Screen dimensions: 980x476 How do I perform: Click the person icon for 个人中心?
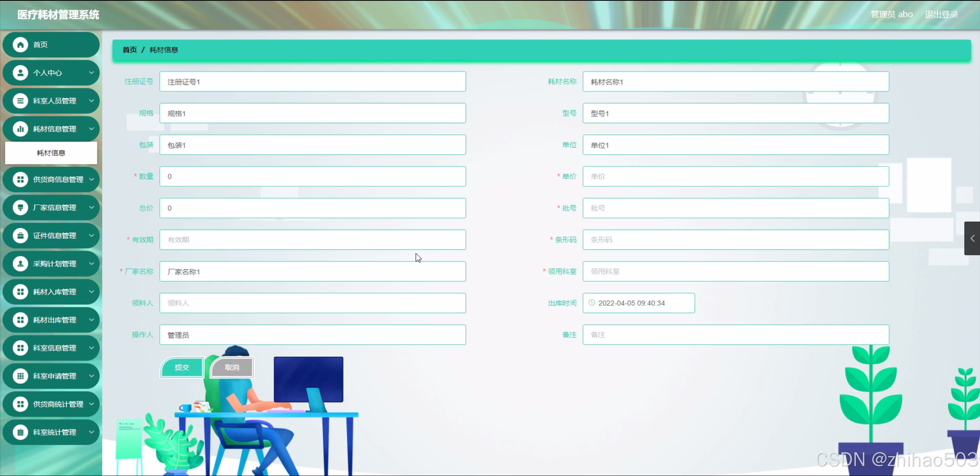[20, 73]
